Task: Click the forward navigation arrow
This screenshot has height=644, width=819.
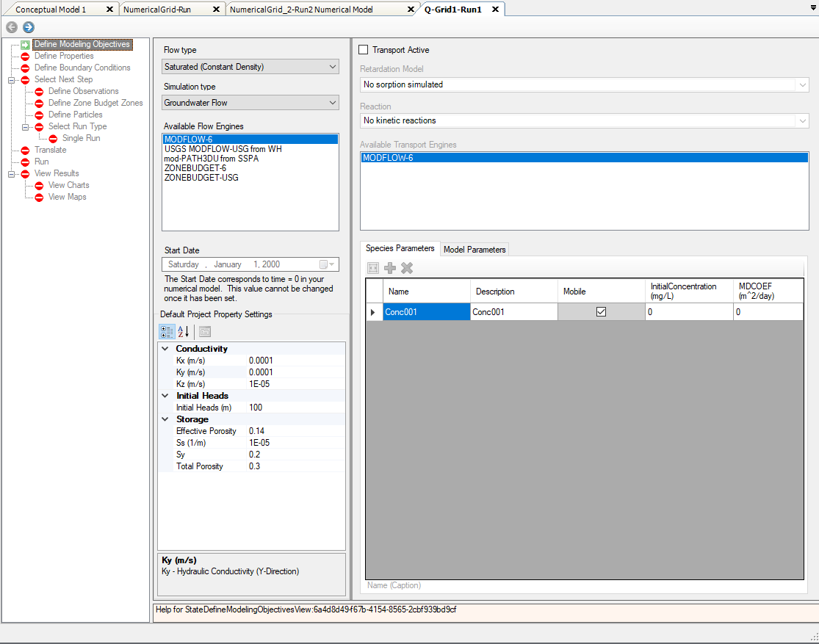Action: (28, 27)
